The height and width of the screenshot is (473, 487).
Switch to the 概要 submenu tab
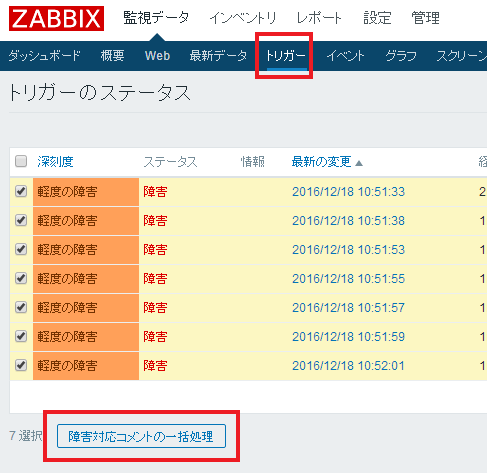click(113, 56)
